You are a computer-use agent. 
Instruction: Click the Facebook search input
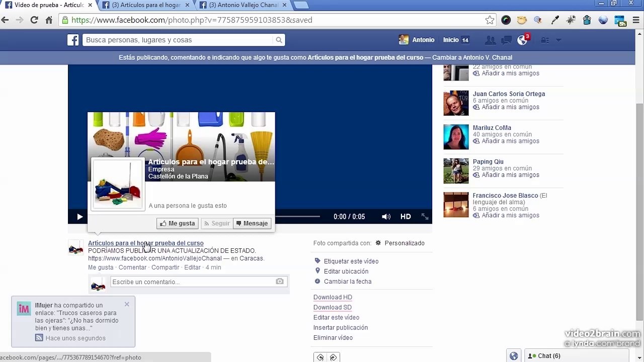point(179,40)
